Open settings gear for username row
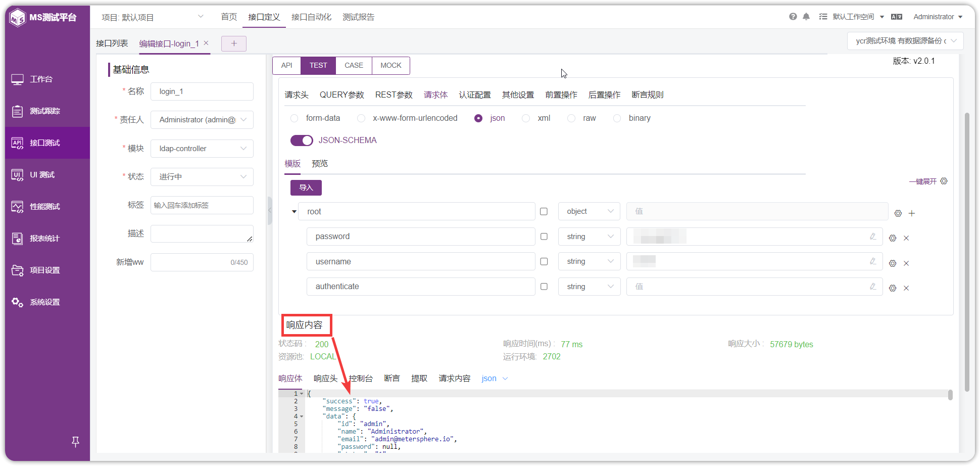Screen dimensions: 980x466 893,263
